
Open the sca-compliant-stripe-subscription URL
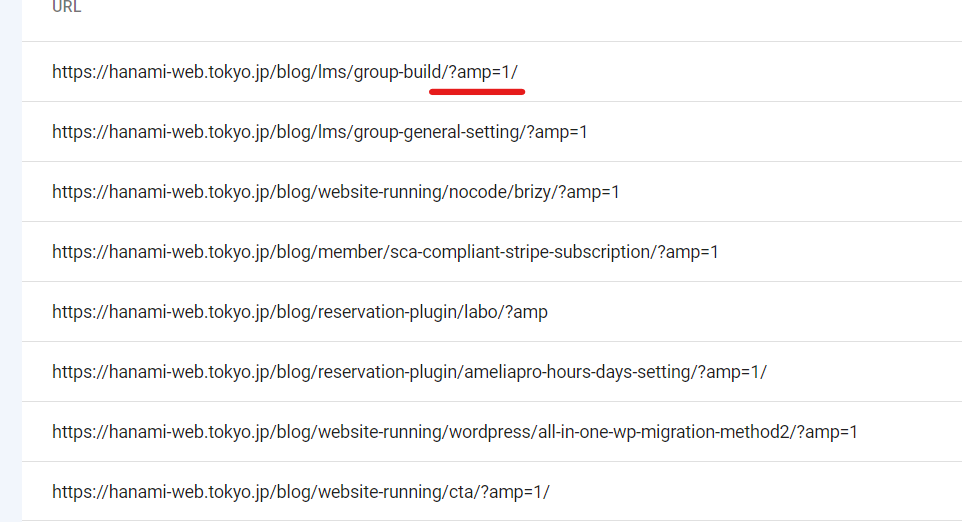[x=385, y=252]
